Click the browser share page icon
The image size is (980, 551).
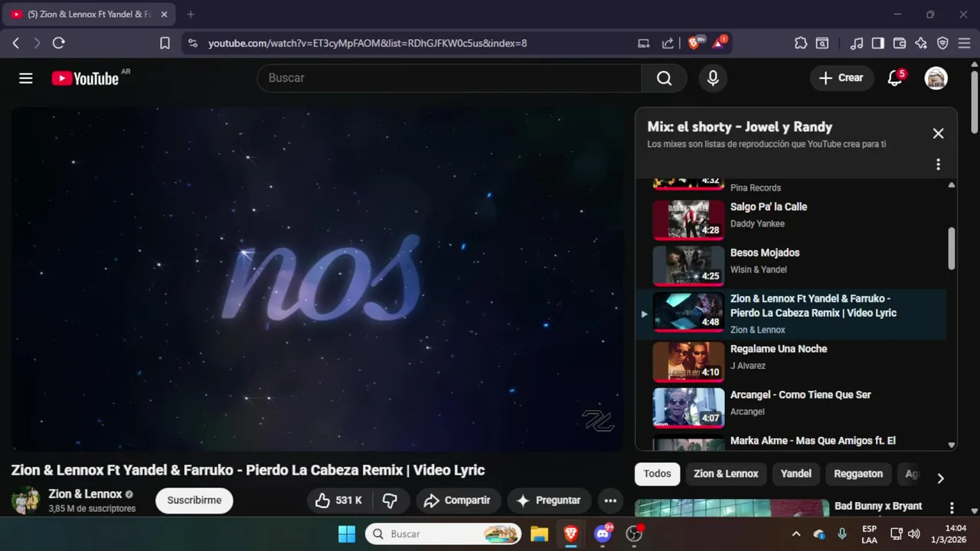pyautogui.click(x=668, y=43)
